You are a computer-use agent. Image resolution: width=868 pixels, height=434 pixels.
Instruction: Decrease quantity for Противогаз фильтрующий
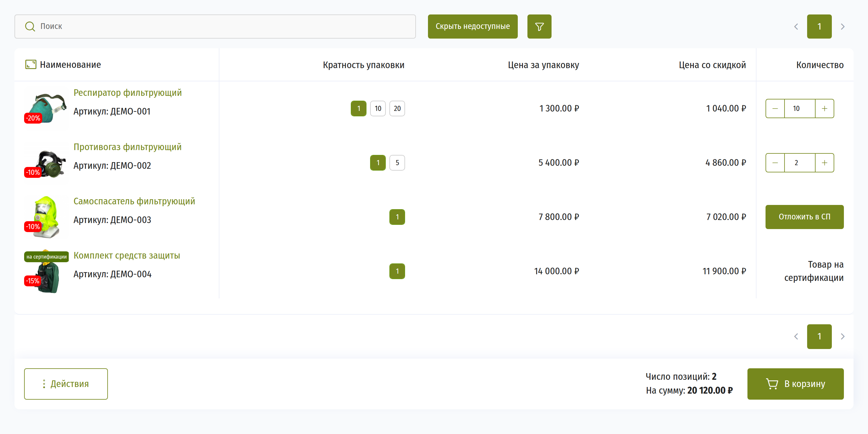pyautogui.click(x=775, y=163)
